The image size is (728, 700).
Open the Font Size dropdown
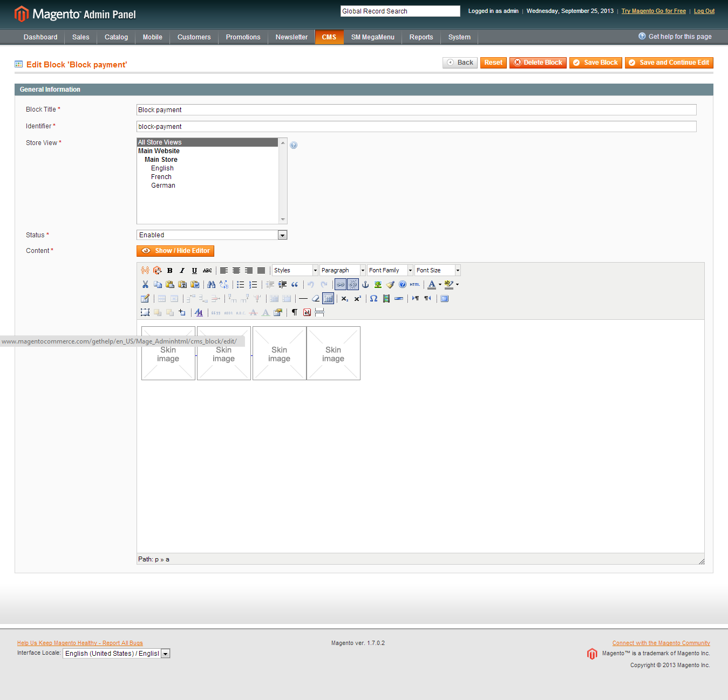pos(438,270)
